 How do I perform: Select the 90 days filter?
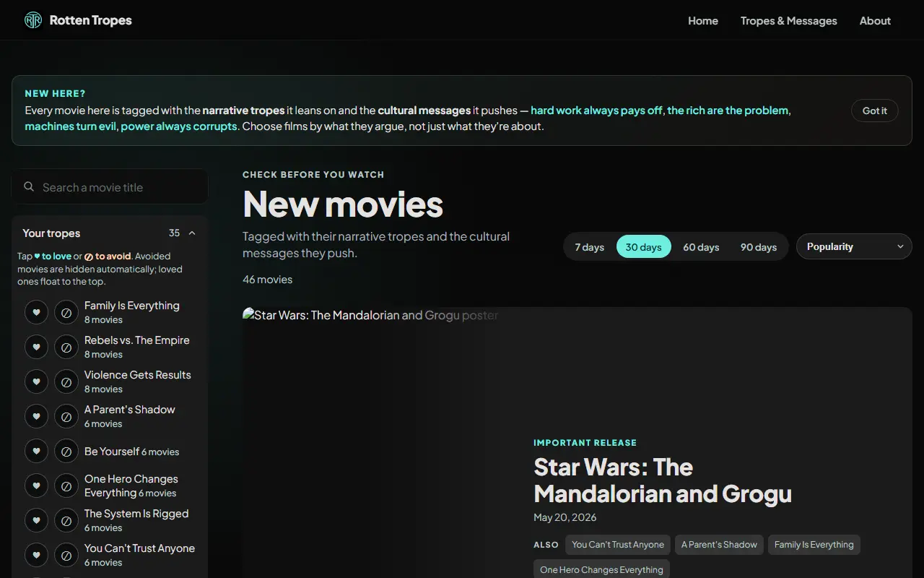[x=759, y=247]
